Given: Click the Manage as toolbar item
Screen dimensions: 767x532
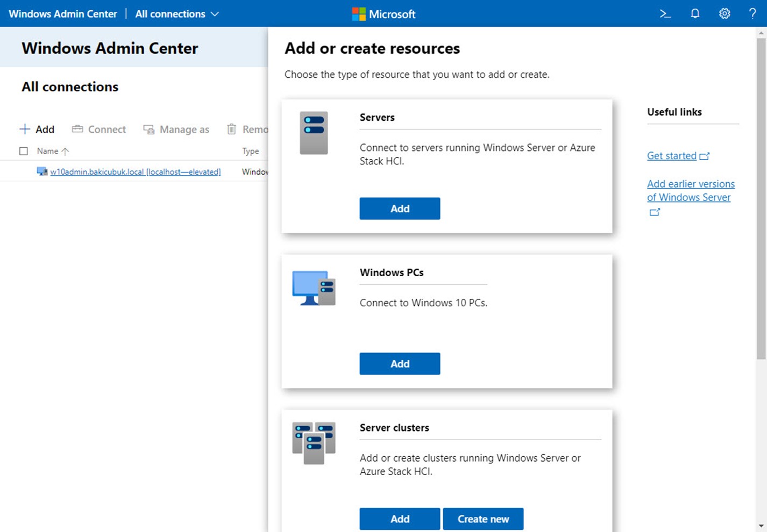Looking at the screenshot, I should pos(176,129).
